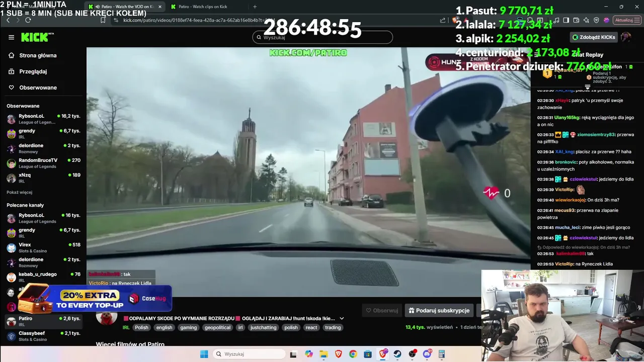This screenshot has width=644, height=362.
Task: Open Steam from taskbar
Action: (397, 354)
